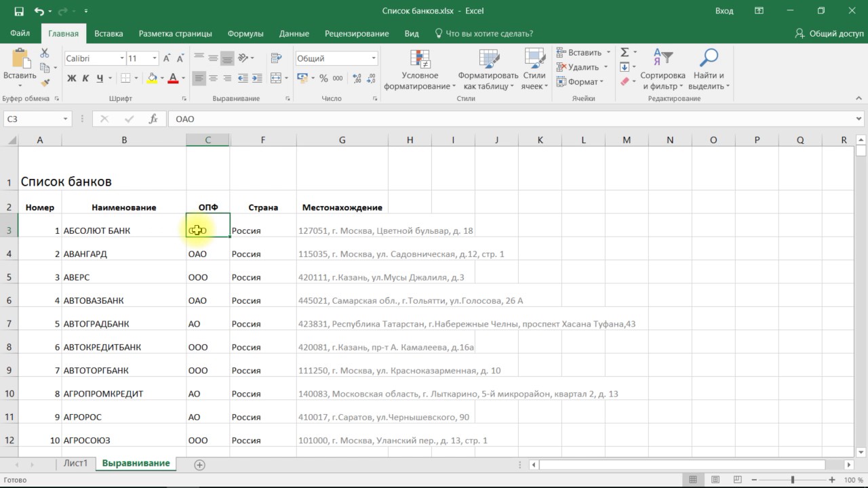Apply the red font color
This screenshot has height=488, width=868.
coord(173,79)
